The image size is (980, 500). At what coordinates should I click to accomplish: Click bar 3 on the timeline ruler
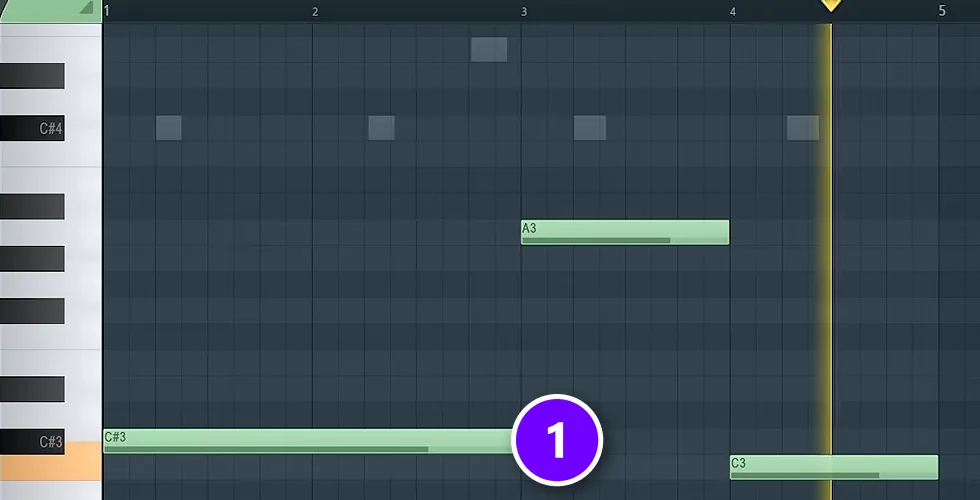tap(524, 12)
